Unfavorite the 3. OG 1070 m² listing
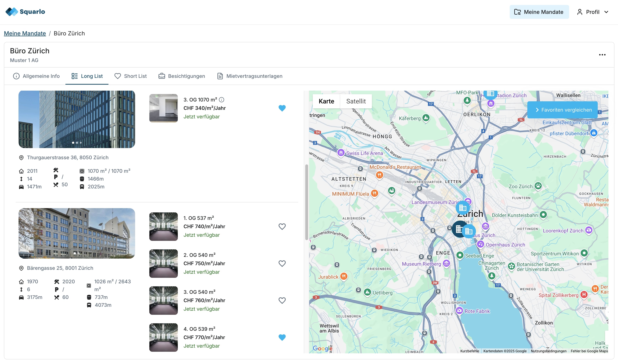Image resolution: width=618 pixels, height=364 pixels. coord(282,108)
